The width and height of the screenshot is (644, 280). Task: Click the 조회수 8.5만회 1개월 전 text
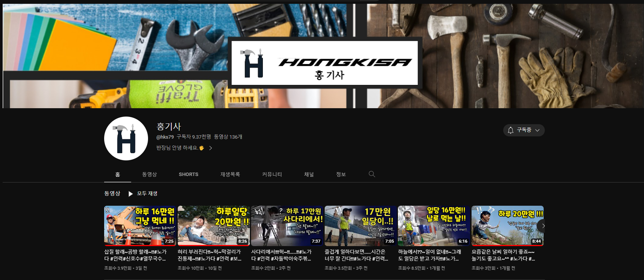coord(421,268)
